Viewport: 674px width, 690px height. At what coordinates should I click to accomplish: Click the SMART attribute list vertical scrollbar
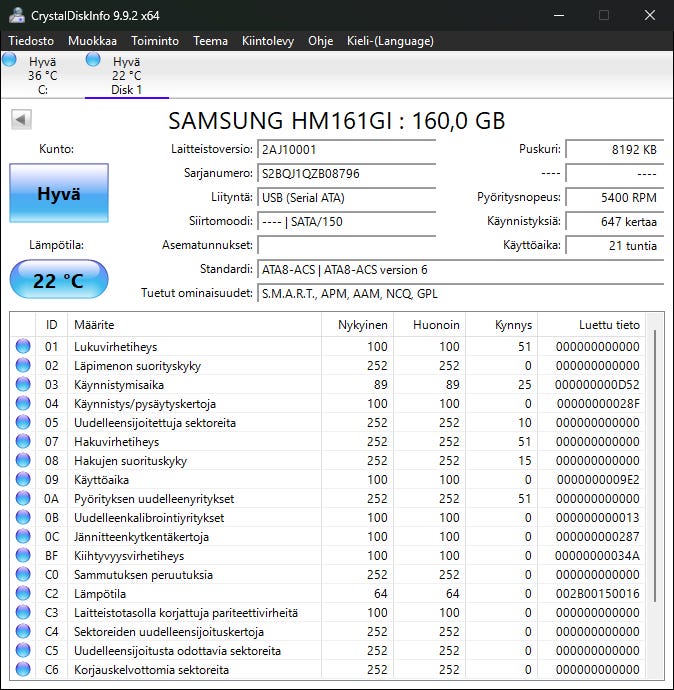[x=655, y=466]
